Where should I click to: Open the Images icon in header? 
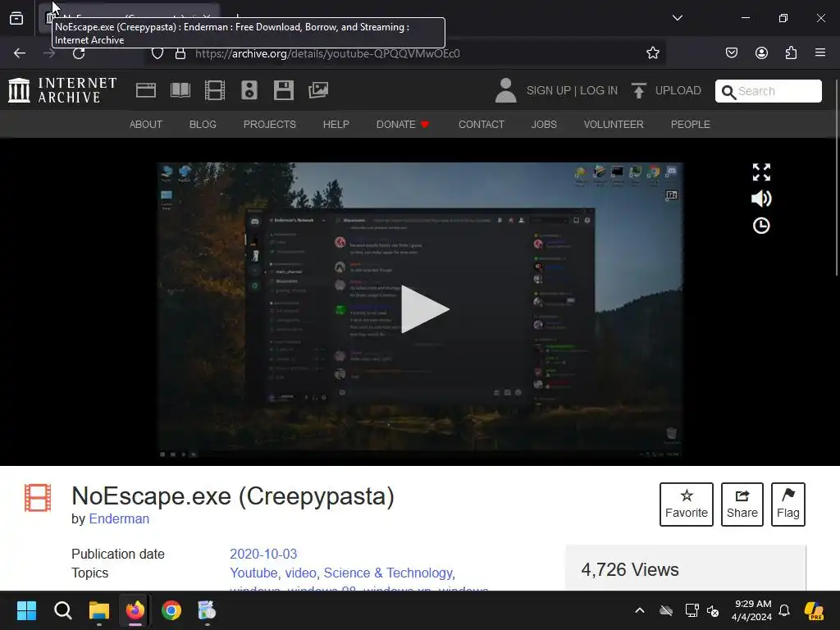coord(318,90)
